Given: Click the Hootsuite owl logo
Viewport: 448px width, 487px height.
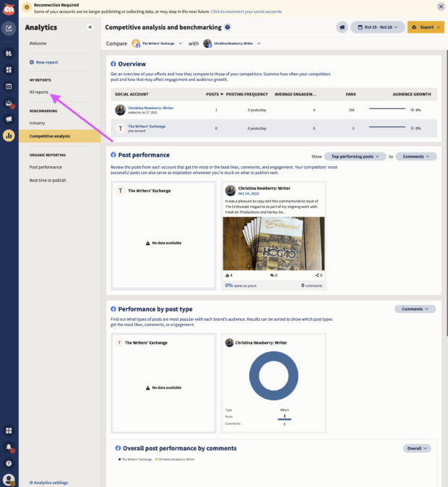Looking at the screenshot, I should coord(9,9).
